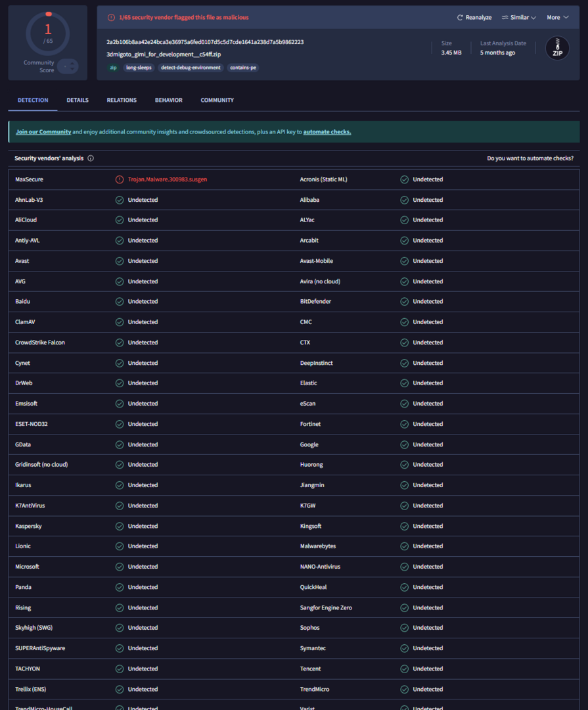Click the detect-debug-environment tag

(191, 68)
